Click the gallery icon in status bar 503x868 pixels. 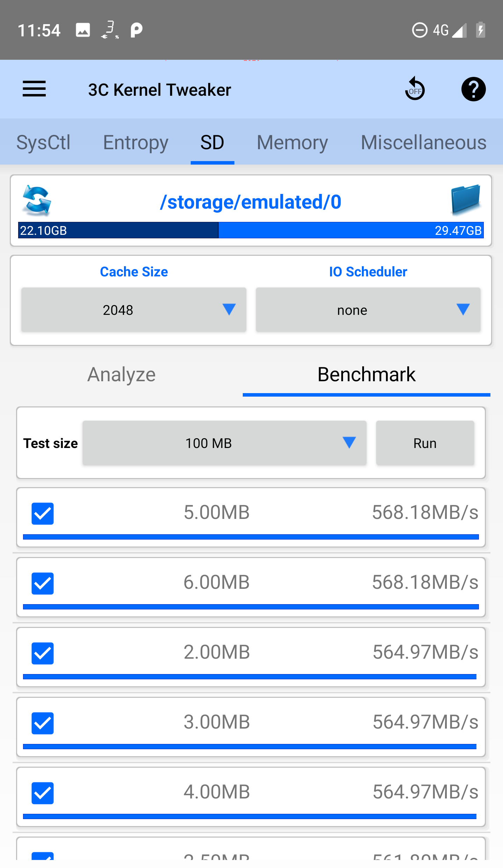pyautogui.click(x=83, y=30)
